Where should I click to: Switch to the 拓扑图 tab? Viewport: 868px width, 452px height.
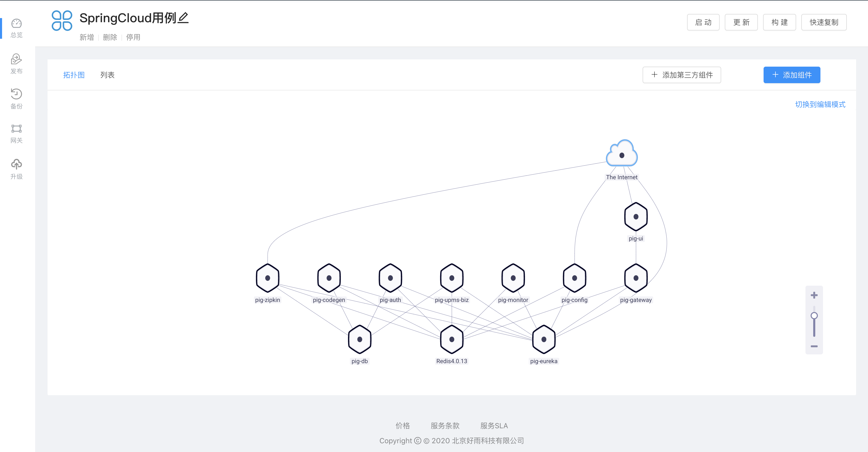(x=74, y=75)
